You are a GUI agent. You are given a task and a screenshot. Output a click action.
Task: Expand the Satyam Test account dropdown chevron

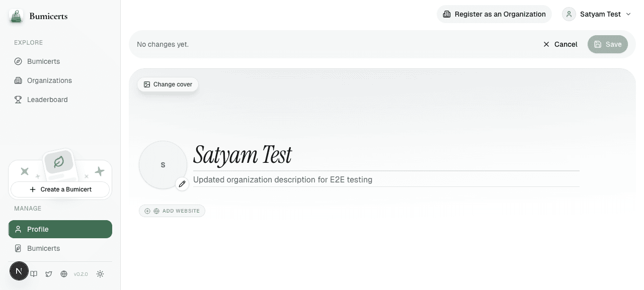628,14
